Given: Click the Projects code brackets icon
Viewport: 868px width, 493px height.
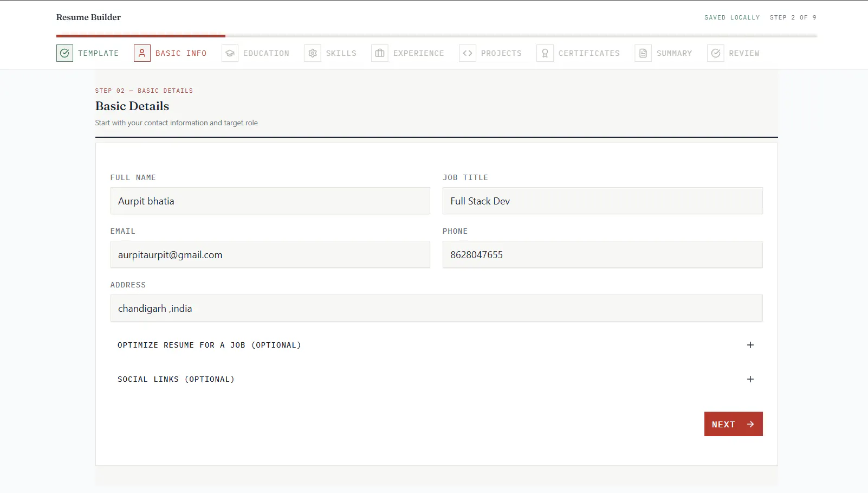Looking at the screenshot, I should point(468,53).
